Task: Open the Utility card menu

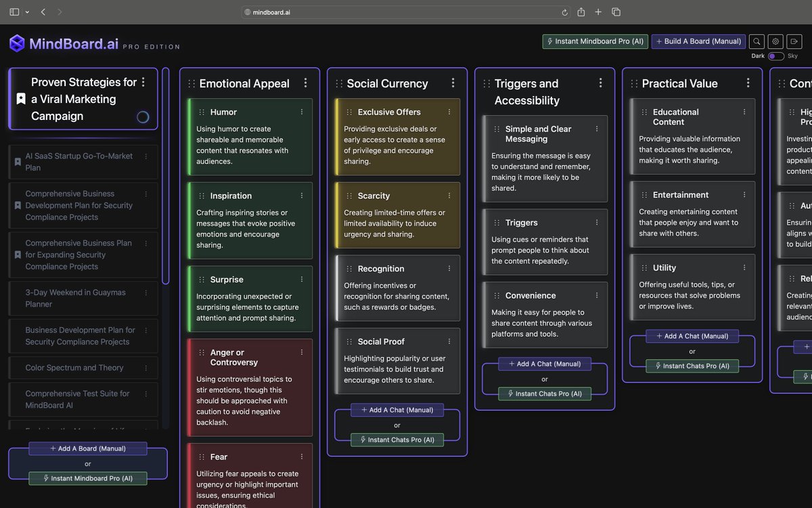Action: pos(744,268)
